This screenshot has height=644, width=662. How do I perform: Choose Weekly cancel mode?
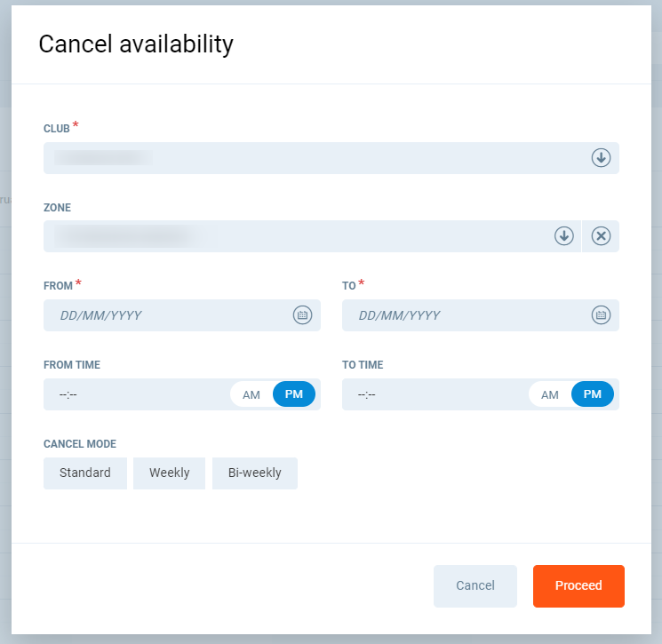pyautogui.click(x=169, y=473)
